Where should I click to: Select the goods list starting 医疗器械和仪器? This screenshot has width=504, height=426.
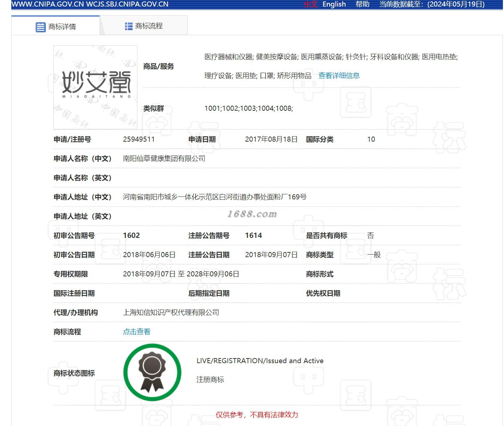tap(331, 66)
